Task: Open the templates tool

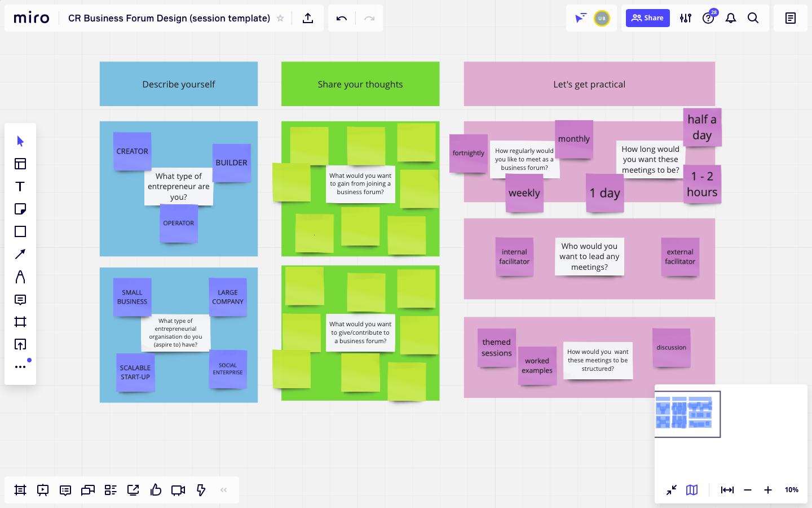Action: 20,164
